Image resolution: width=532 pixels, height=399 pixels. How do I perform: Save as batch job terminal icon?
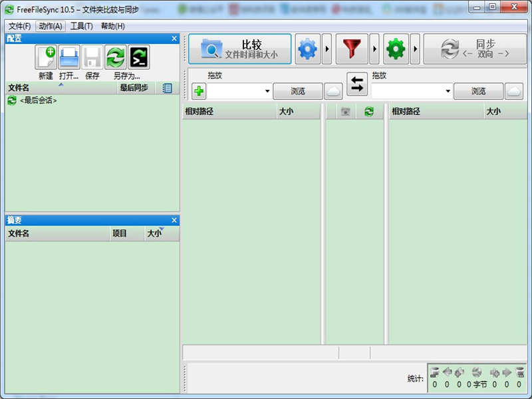(x=139, y=57)
